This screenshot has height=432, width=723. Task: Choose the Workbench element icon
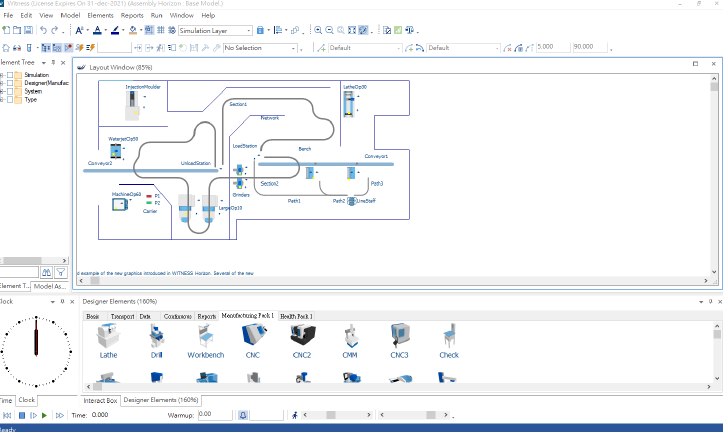pos(205,337)
